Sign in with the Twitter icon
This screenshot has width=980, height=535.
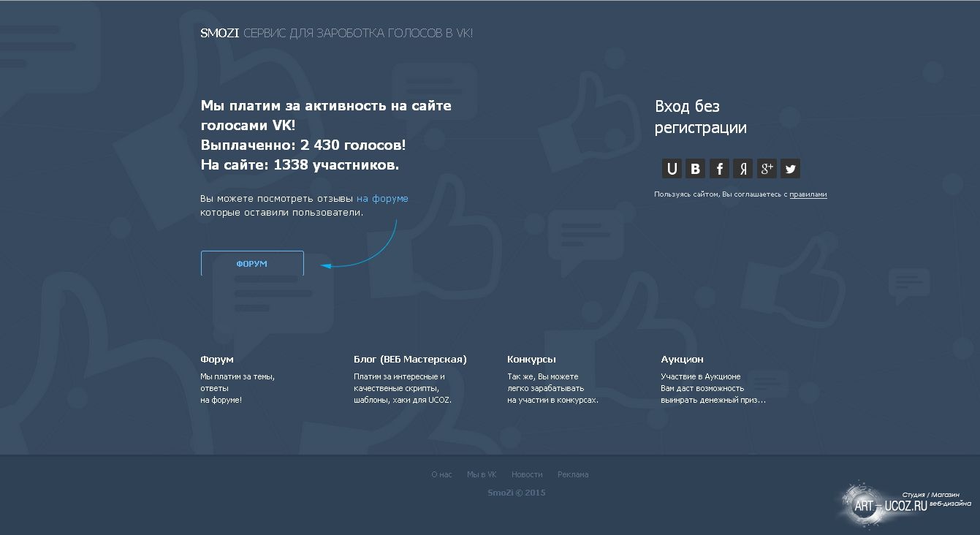pos(790,169)
